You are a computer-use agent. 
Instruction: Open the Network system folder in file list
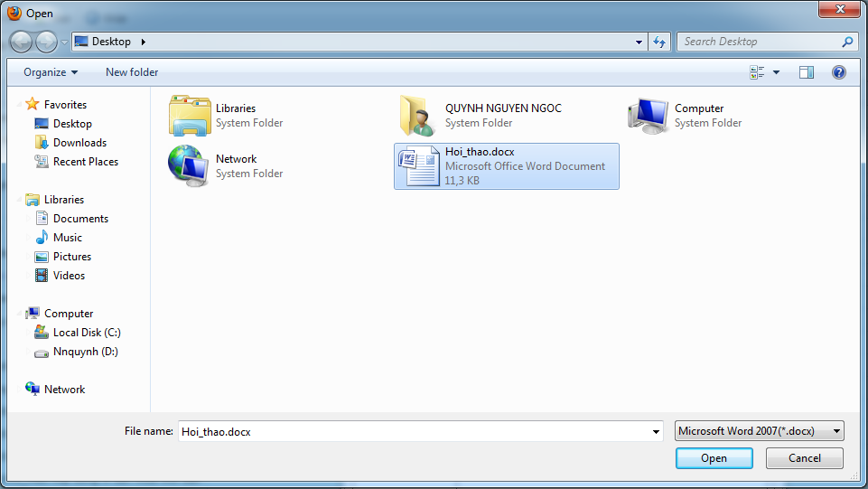coord(189,166)
